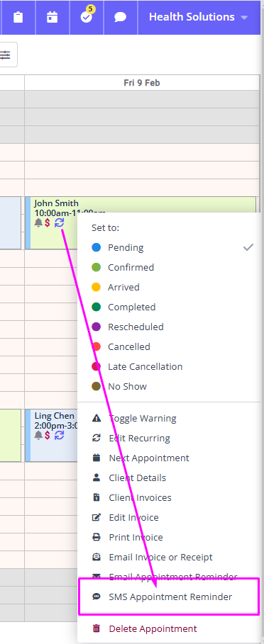Choose SMS Appointment Reminder

click(169, 597)
